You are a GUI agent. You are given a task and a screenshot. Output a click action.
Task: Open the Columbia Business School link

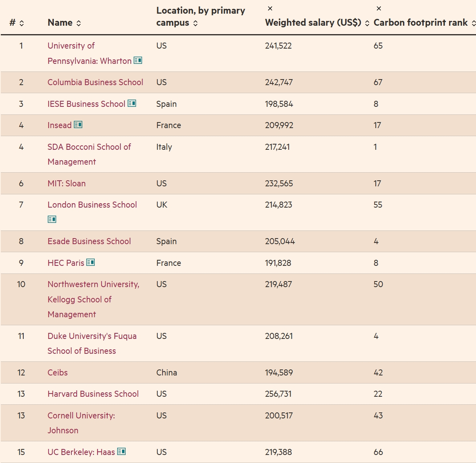coord(96,82)
